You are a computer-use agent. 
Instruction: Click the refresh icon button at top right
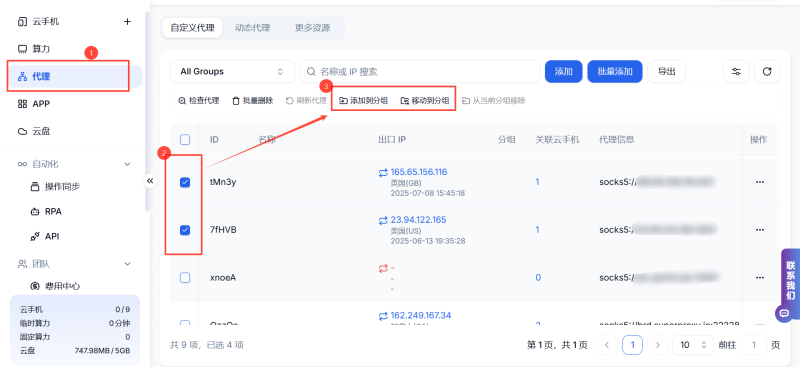pyautogui.click(x=767, y=71)
